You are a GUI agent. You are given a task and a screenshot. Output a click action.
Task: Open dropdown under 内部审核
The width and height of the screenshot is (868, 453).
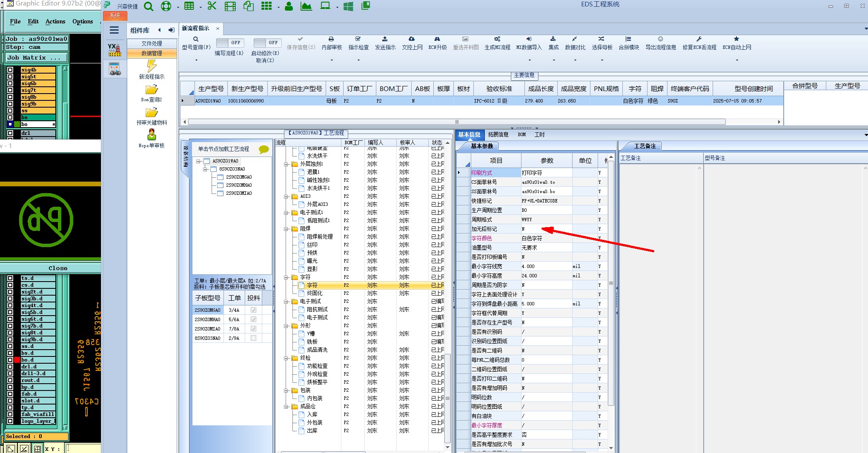(x=332, y=60)
